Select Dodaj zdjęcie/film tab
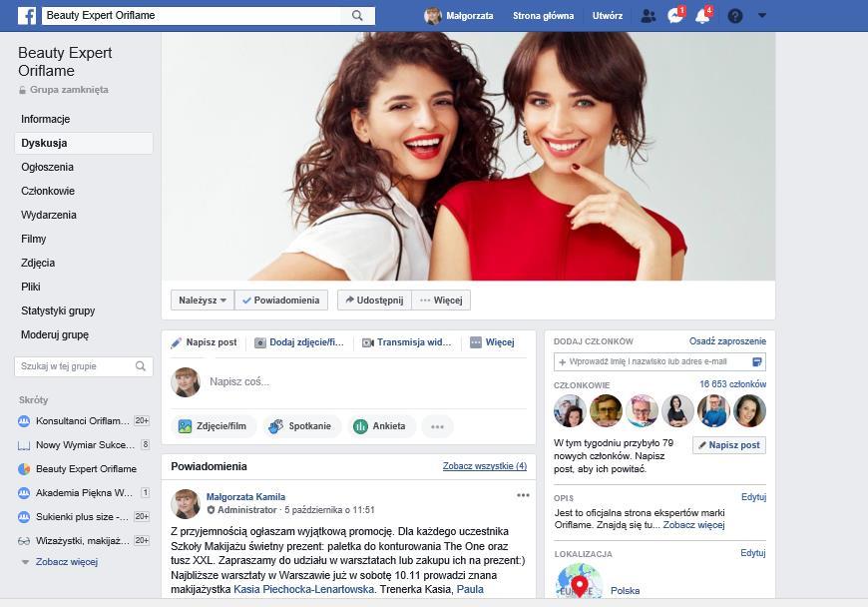868x607 pixels. pyautogui.click(x=299, y=342)
